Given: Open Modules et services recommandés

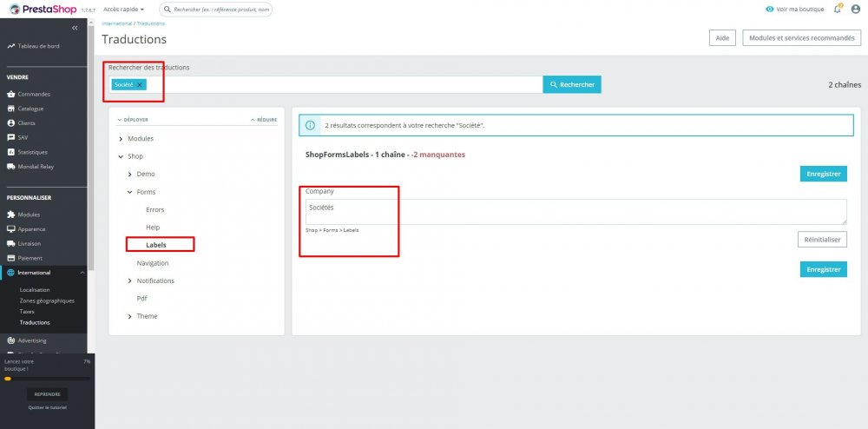Looking at the screenshot, I should pos(801,38).
